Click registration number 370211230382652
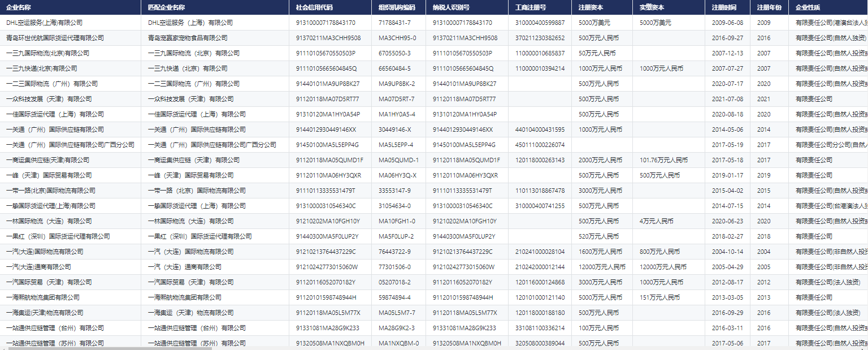Image resolution: width=868 pixels, height=350 pixels. (540, 38)
